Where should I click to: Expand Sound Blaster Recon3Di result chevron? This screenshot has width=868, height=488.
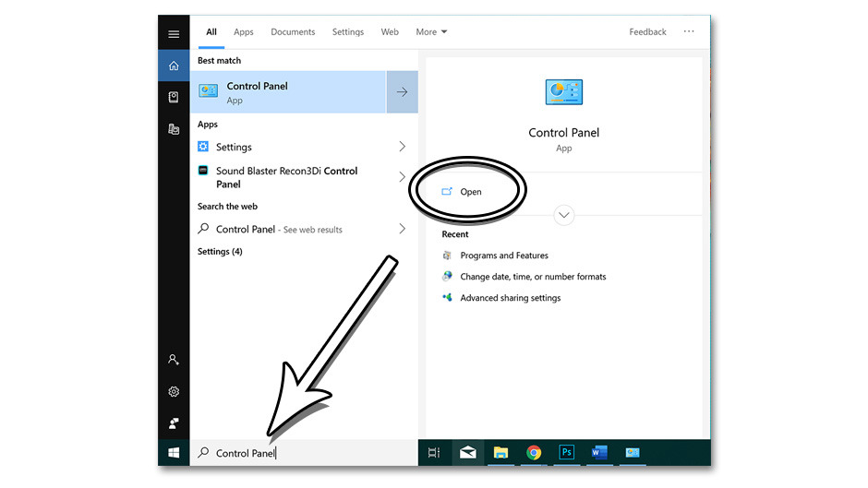click(x=403, y=177)
